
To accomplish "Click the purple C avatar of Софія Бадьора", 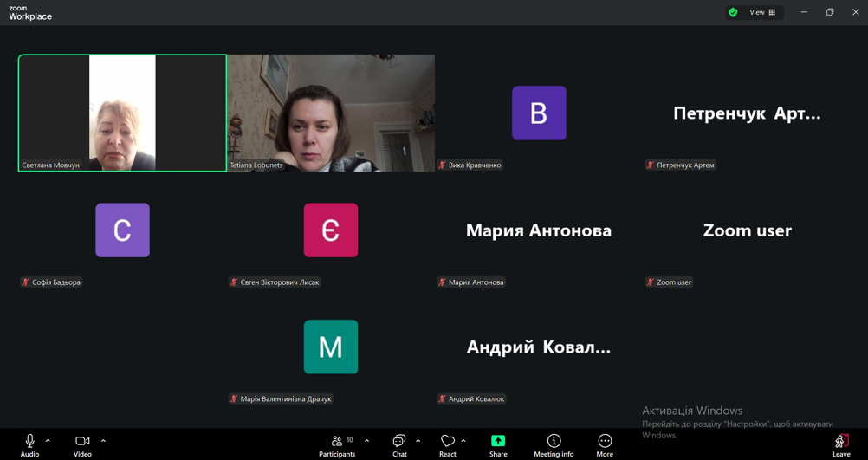I will 122,230.
